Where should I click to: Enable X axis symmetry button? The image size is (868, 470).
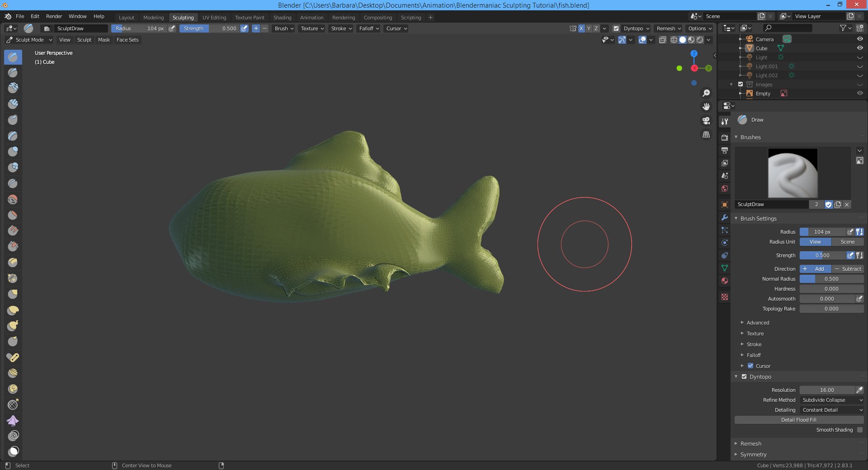click(581, 28)
